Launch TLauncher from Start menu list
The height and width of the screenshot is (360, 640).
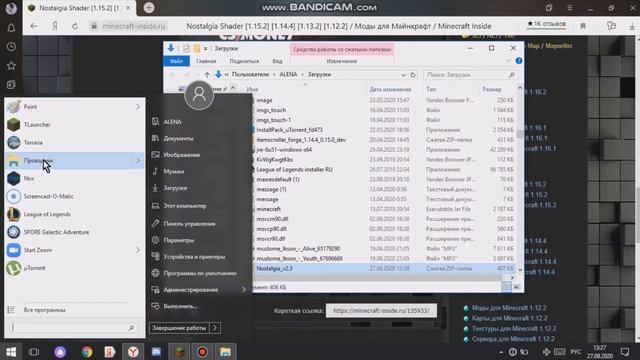point(37,124)
